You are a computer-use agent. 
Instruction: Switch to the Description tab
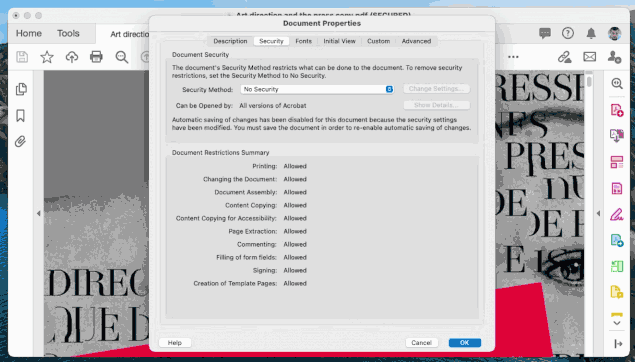[230, 41]
